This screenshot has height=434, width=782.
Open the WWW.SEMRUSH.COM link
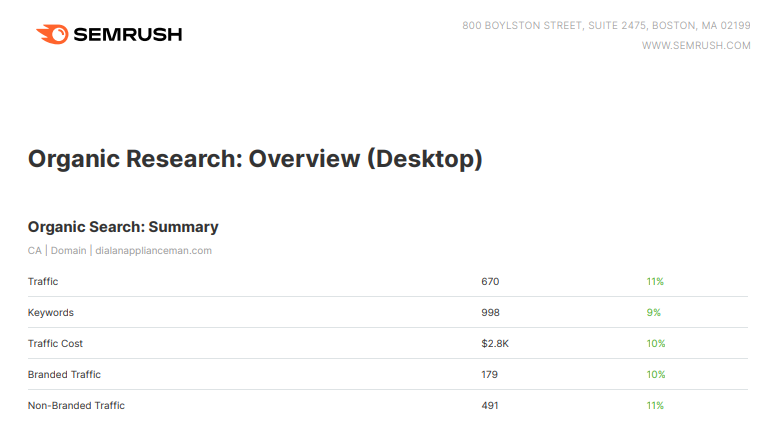tap(695, 45)
